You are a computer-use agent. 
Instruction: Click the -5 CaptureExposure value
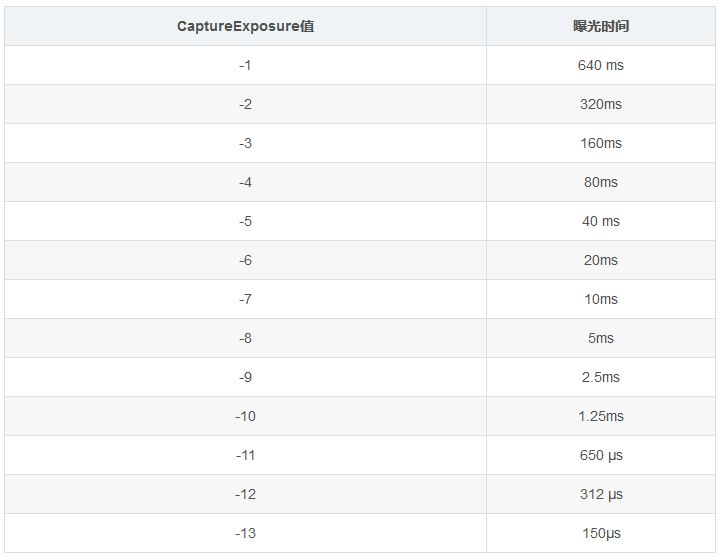pyautogui.click(x=245, y=221)
